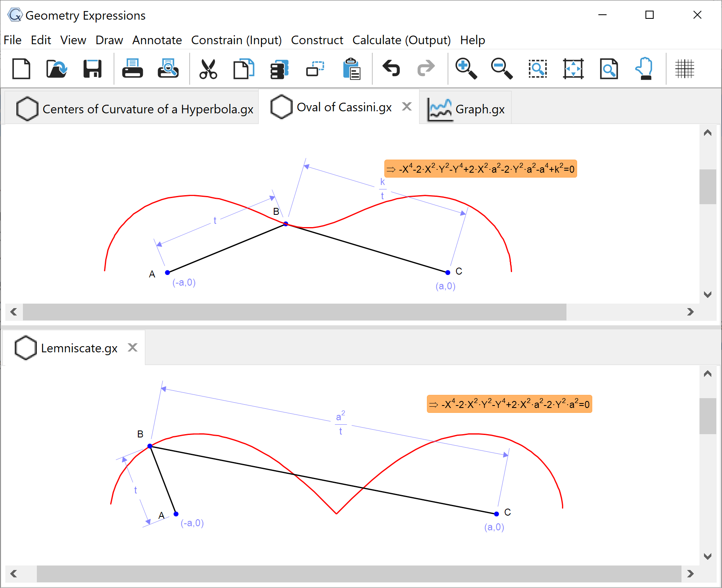Switch to the Graph.gx tab
Image resolution: width=722 pixels, height=588 pixels.
pos(467,109)
